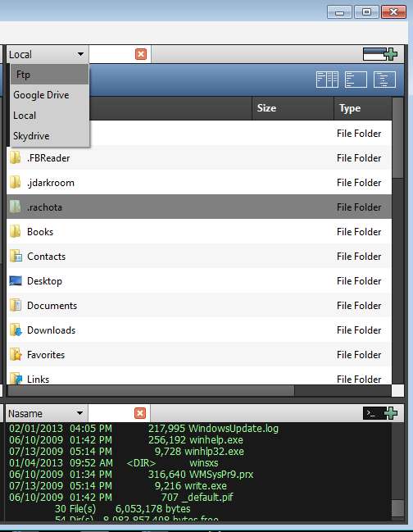
Task: Select the .rachota folder row
Action: click(199, 207)
